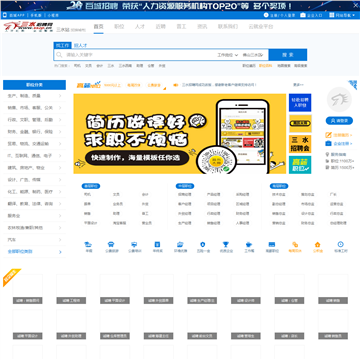360x360 pixels.
Task: Click 更多 beside the announcement
Action: [x=298, y=85]
